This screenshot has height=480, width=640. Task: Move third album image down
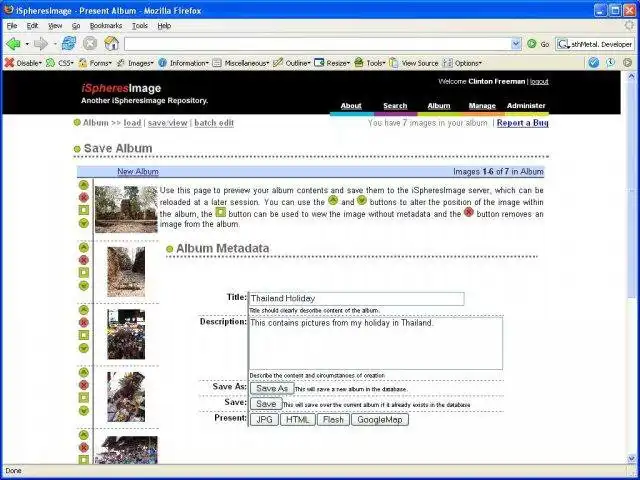click(84, 348)
